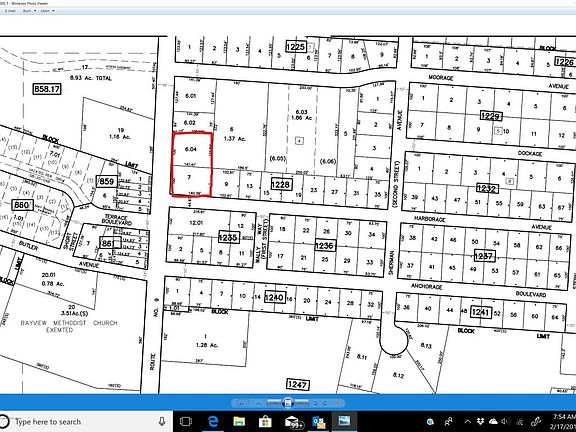This screenshot has width=576, height=432.
Task: Click the globe tray icon
Action: click(x=430, y=422)
